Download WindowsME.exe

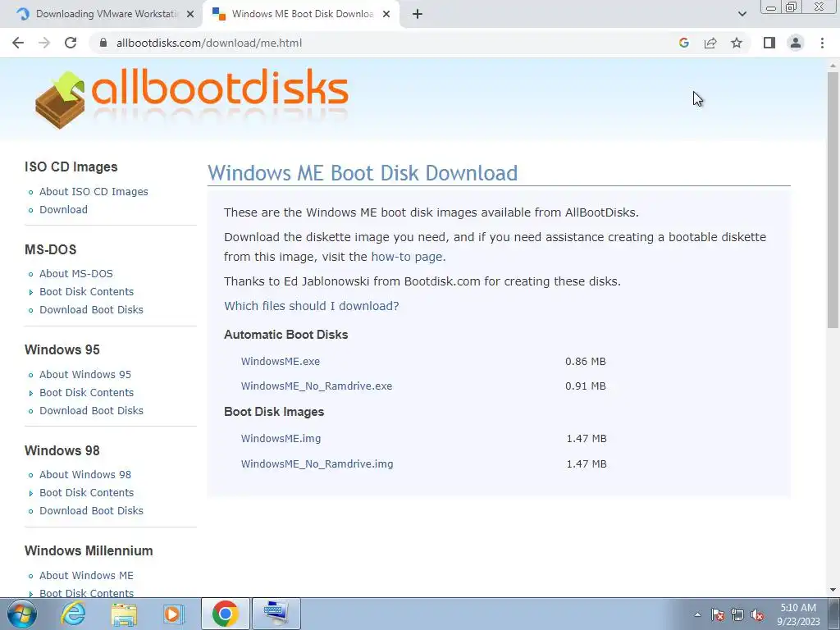[281, 361]
